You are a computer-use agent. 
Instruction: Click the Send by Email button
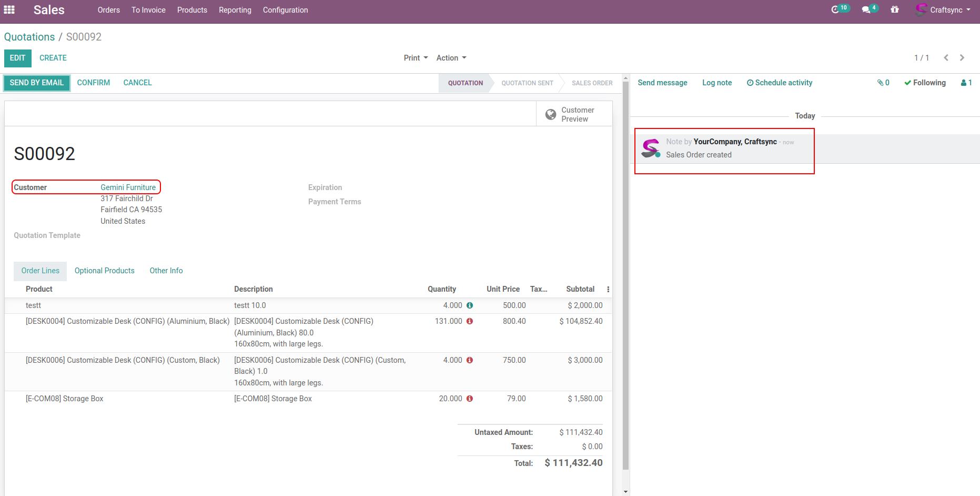(37, 83)
